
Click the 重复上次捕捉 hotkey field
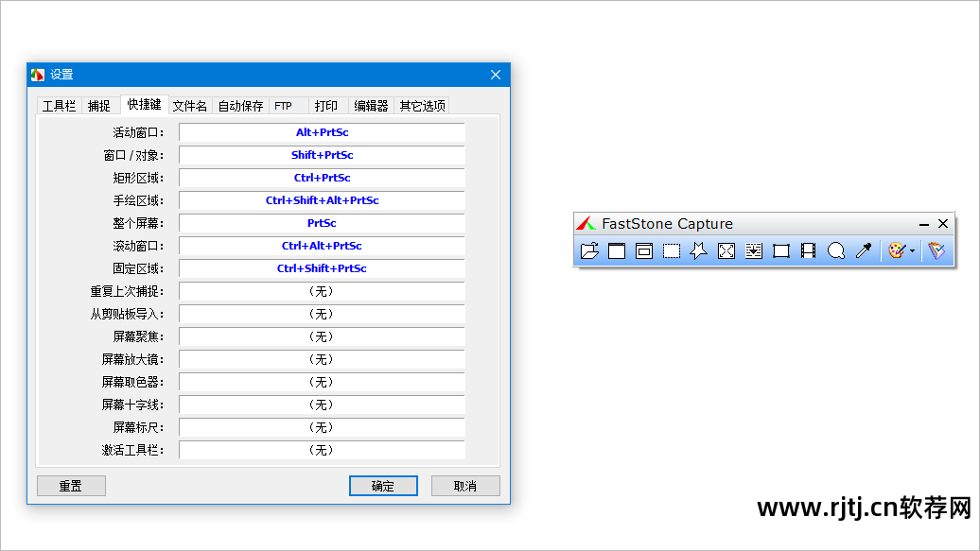point(322,291)
